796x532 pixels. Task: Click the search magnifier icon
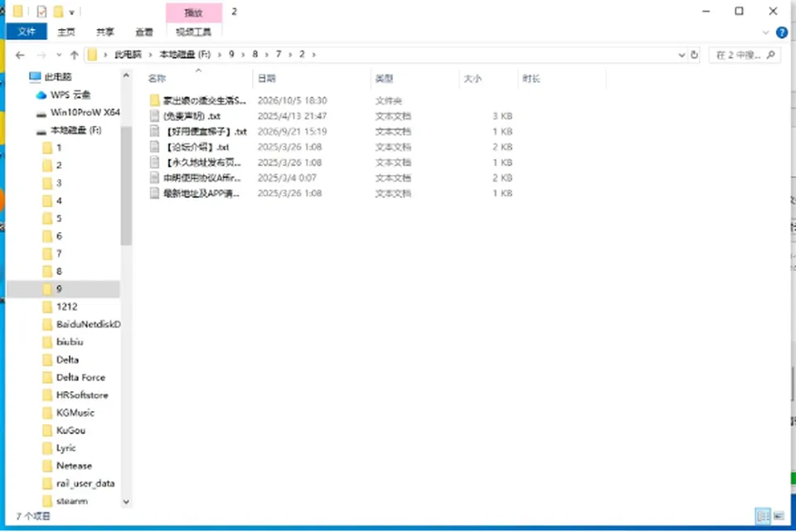pyautogui.click(x=770, y=55)
